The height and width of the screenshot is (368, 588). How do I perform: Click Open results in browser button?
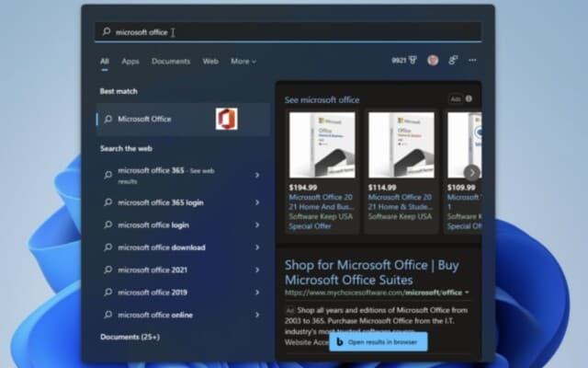point(379,341)
